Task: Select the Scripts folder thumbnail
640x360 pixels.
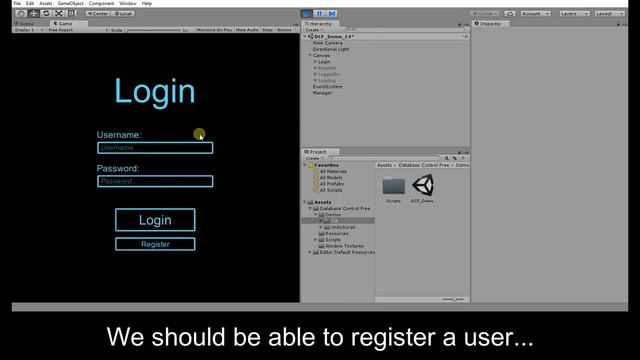Action: [x=393, y=189]
